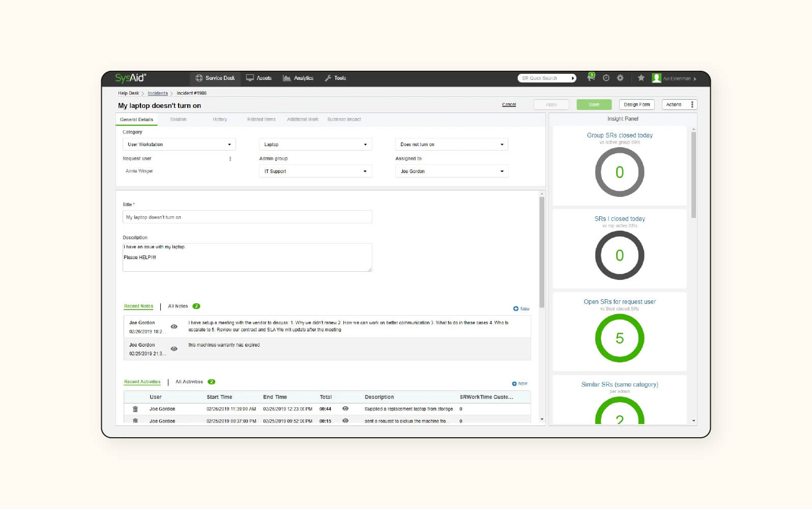Switch to the Related Items tab
812x509 pixels.
[x=262, y=120]
